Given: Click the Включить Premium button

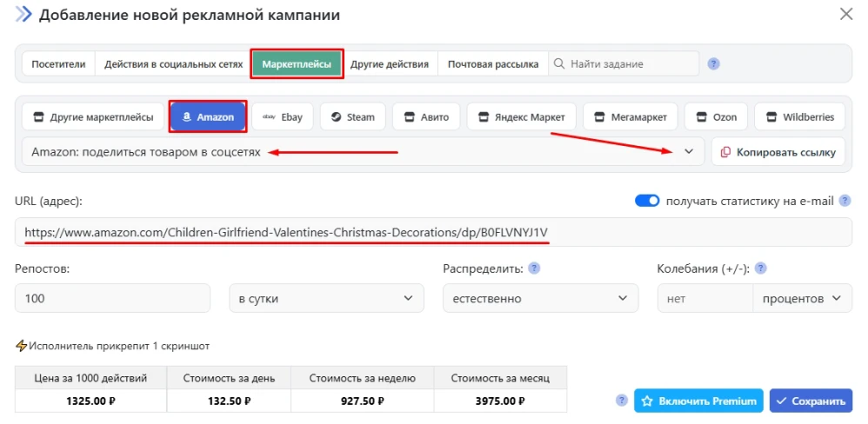Looking at the screenshot, I should (698, 401).
